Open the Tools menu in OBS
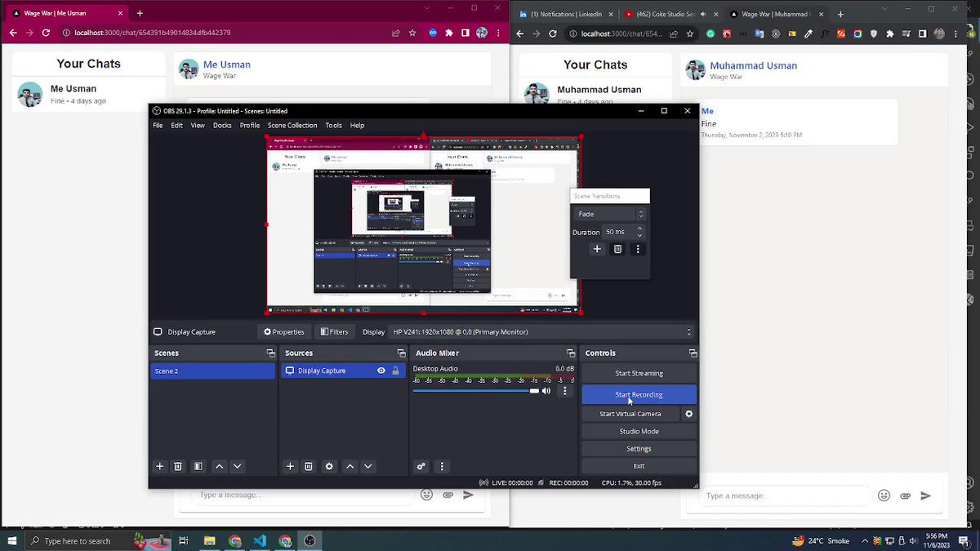980x551 pixels. (x=333, y=125)
